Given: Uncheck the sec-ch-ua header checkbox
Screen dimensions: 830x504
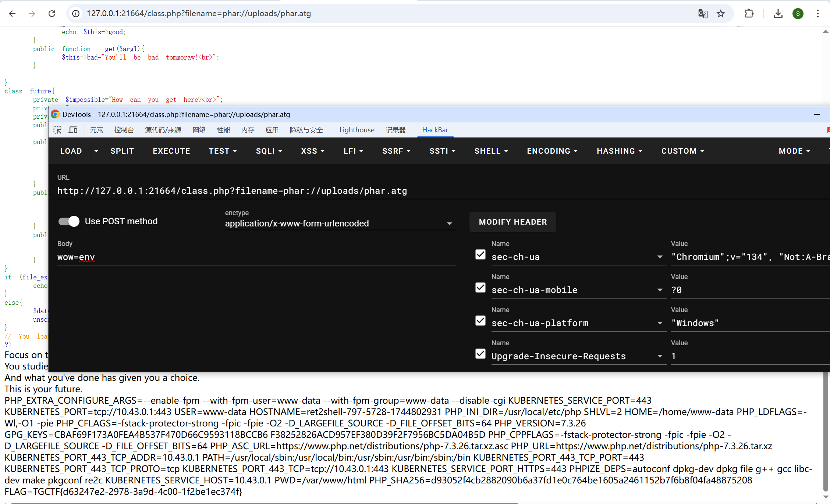Looking at the screenshot, I should point(480,254).
